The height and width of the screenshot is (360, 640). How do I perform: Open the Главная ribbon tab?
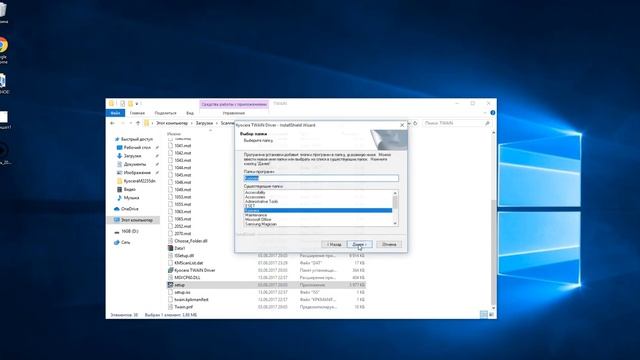(137, 113)
